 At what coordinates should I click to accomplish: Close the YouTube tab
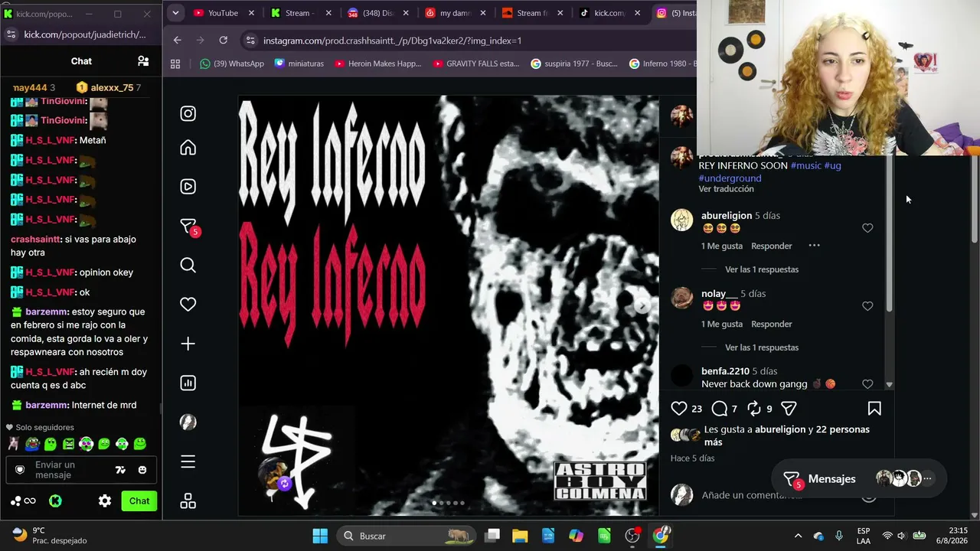[x=251, y=13]
